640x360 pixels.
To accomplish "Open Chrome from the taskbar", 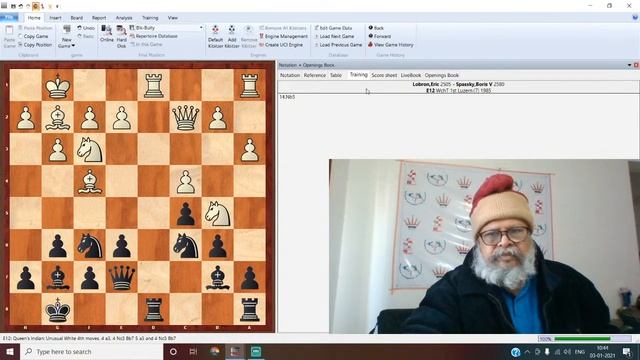I will [x=214, y=351].
